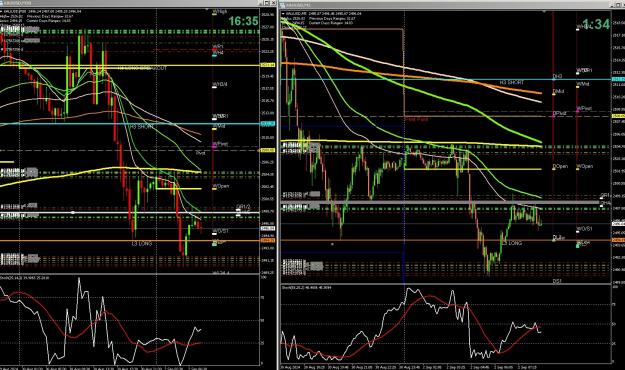This screenshot has height=370, width=625.
Task: Click the right chart window's title bar icon
Action: pos(283,5)
